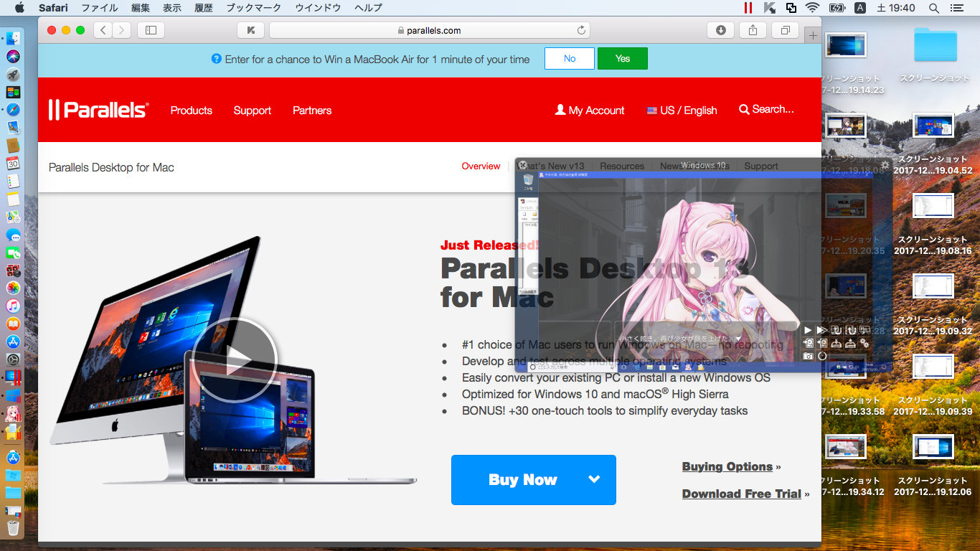Open the 表示 menu
This screenshot has width=980, height=551.
click(172, 8)
